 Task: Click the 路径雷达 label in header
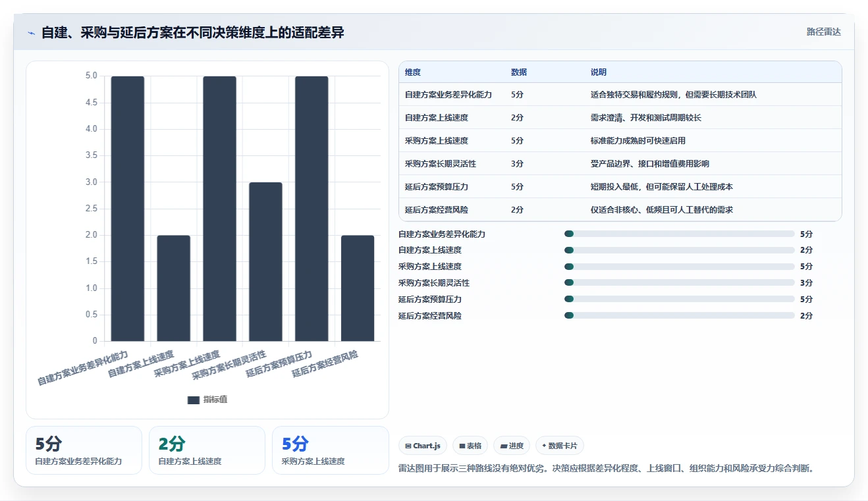coord(824,32)
